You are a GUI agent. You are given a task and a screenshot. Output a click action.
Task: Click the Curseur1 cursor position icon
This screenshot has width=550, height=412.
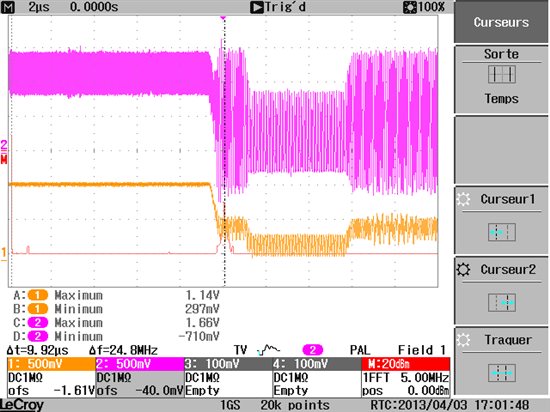click(502, 232)
